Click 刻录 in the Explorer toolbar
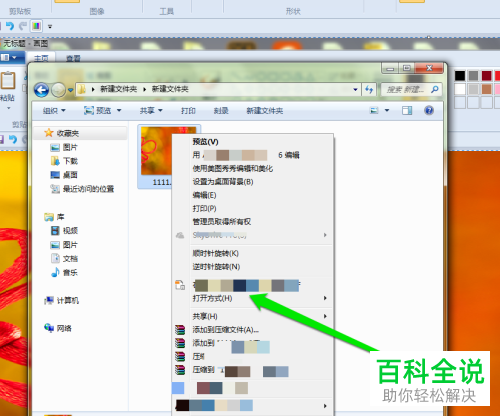500x416 pixels. coord(221,111)
